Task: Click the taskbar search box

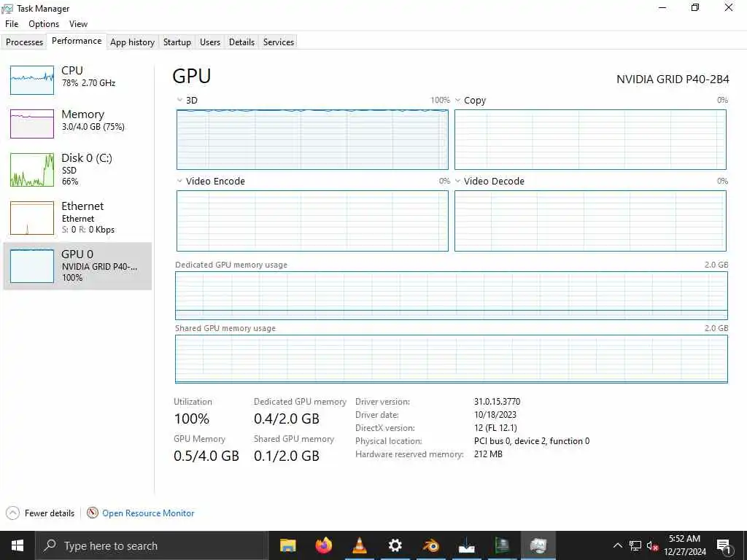Action: coord(152,545)
